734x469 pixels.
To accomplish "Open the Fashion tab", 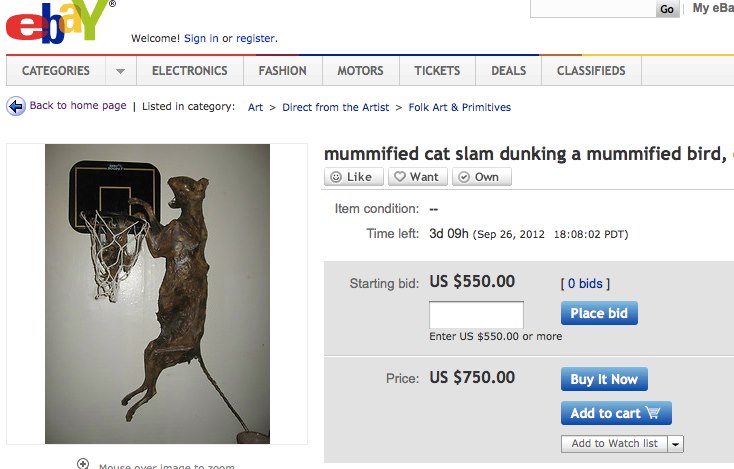I will [x=282, y=71].
